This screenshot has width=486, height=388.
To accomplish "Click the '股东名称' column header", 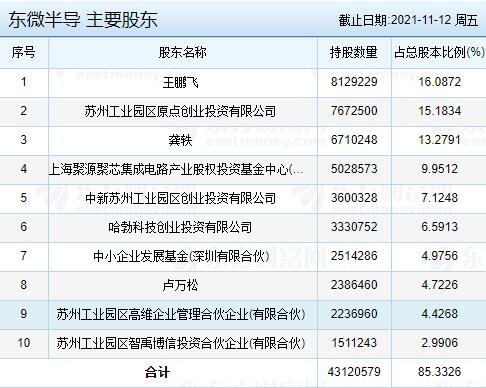I will pos(182,52).
